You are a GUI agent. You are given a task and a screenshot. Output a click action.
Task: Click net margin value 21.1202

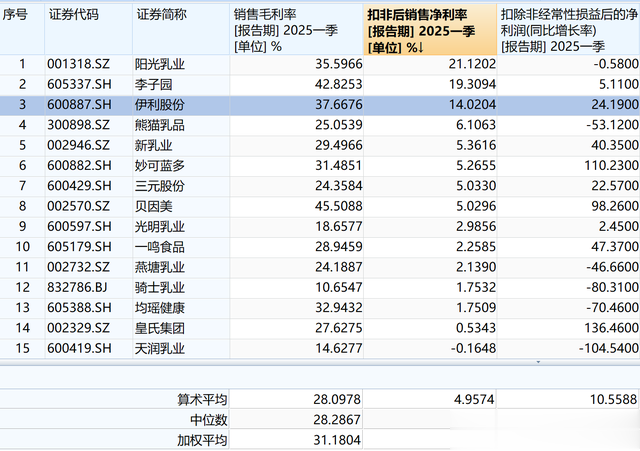tap(472, 64)
